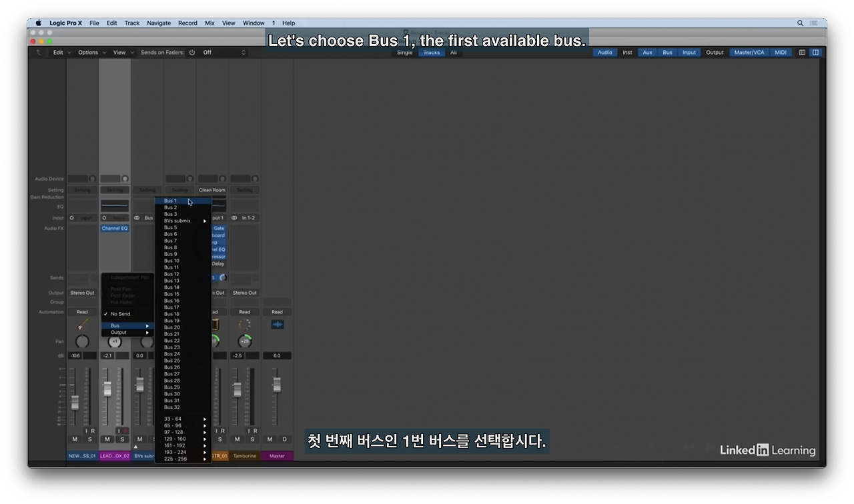Select Bus 32 in the bus list
This screenshot has width=854, height=504.
[x=183, y=407]
